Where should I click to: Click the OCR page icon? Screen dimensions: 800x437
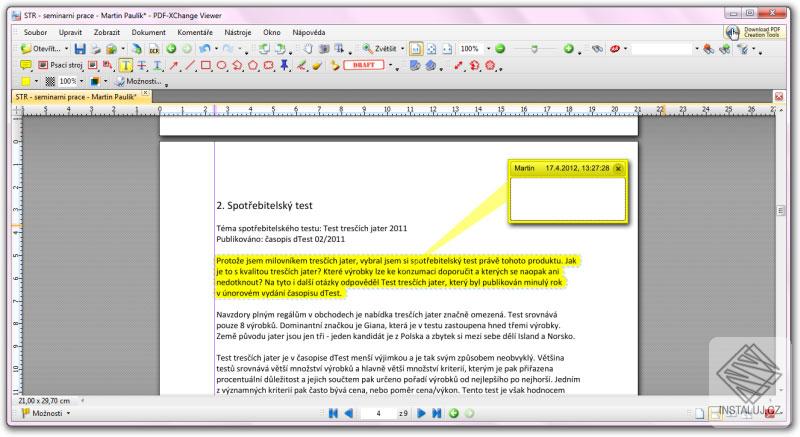pyautogui.click(x=154, y=49)
